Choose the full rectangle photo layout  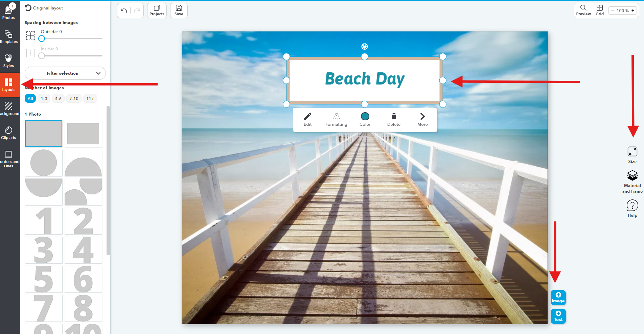[x=44, y=134]
